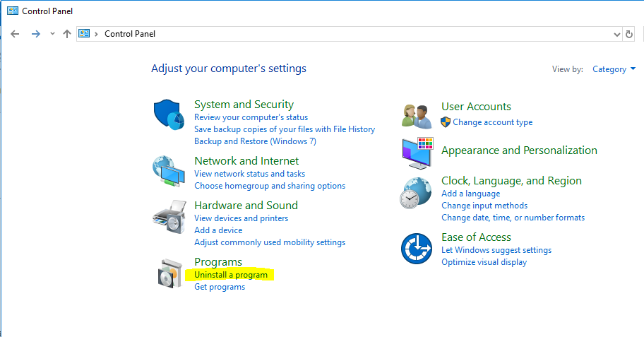Click Let Windows suggest settings

tap(496, 250)
